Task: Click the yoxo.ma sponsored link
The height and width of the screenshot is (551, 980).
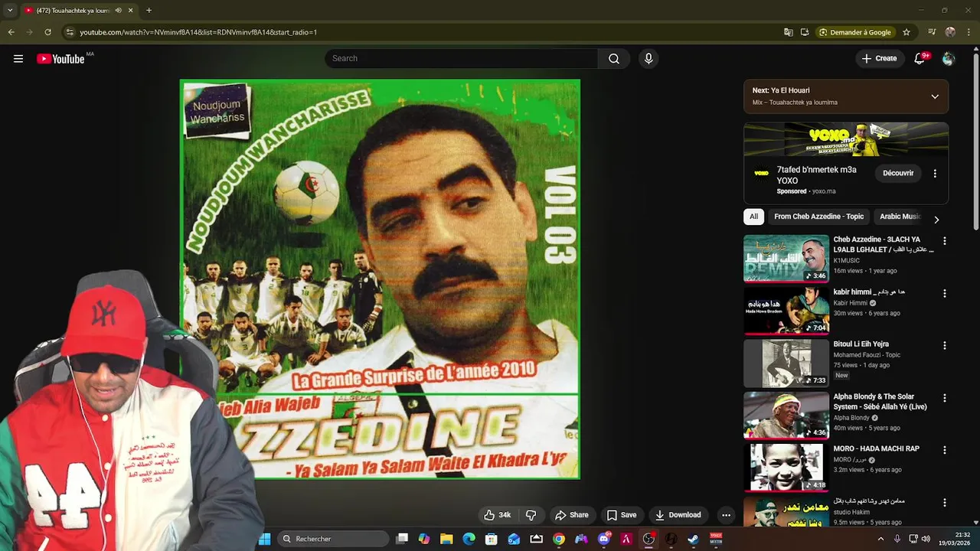Action: coord(824,191)
